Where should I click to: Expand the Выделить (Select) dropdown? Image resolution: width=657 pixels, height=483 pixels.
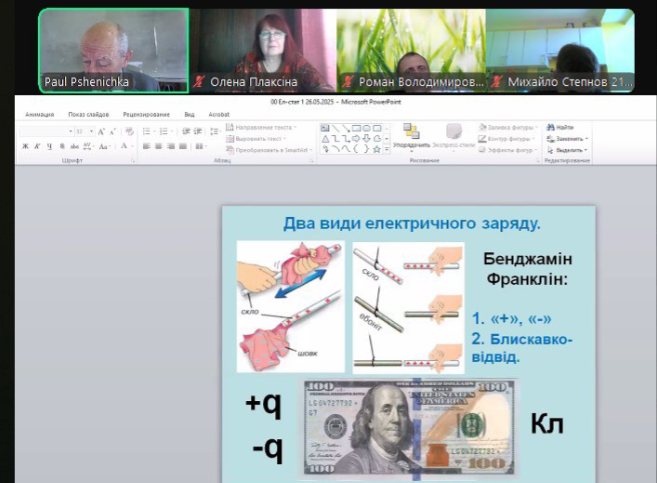click(566, 149)
